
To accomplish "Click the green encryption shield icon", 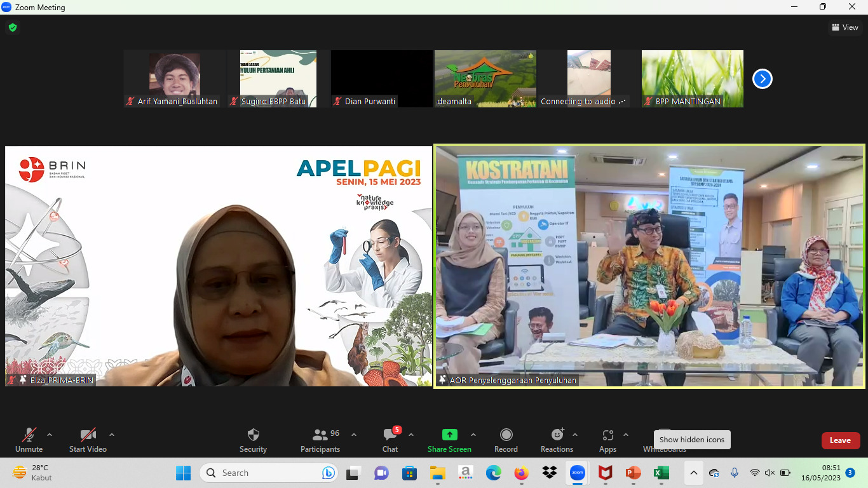I will click(13, 27).
